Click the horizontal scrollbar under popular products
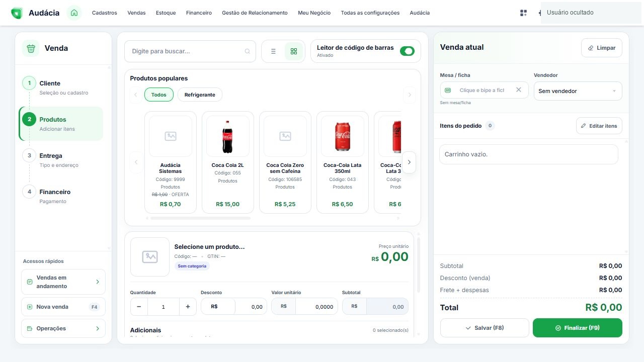The width and height of the screenshot is (644, 362). point(200,218)
